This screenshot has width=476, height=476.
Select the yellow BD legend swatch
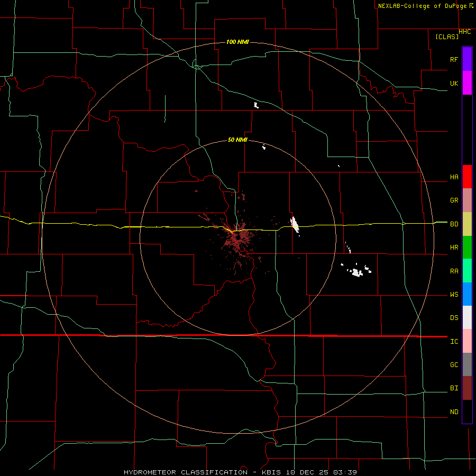click(467, 224)
